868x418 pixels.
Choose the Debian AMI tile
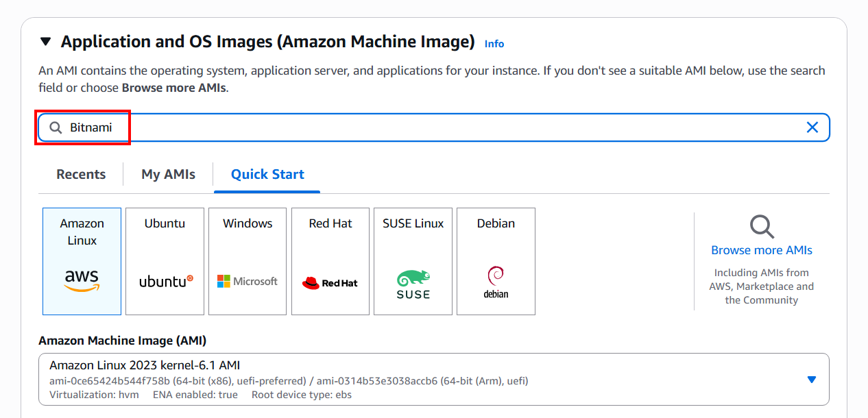(496, 262)
